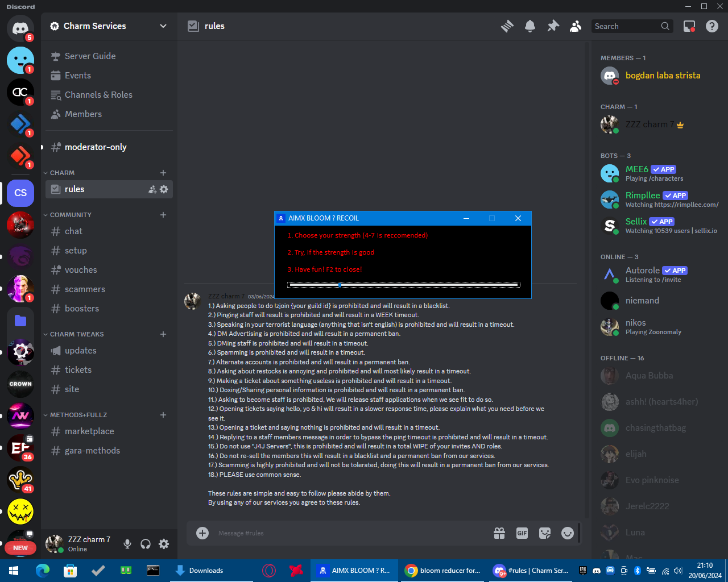Click the magnifier icon in Search box

tap(665, 26)
